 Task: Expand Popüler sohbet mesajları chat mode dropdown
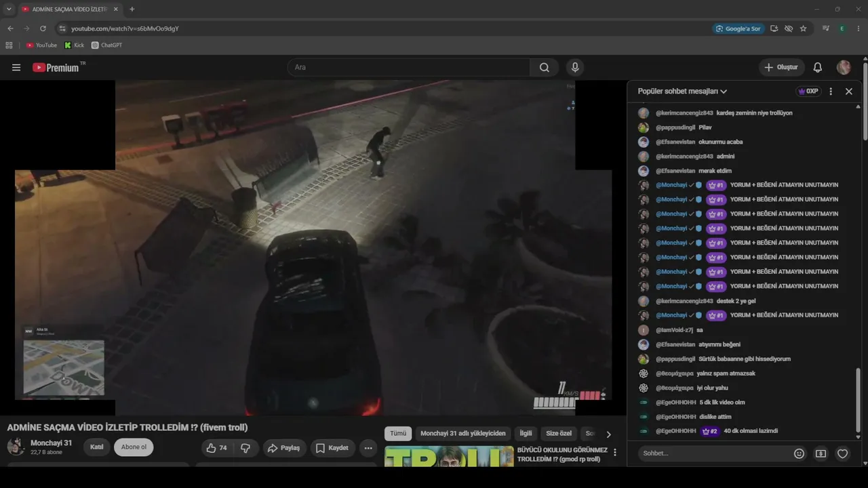coord(682,91)
